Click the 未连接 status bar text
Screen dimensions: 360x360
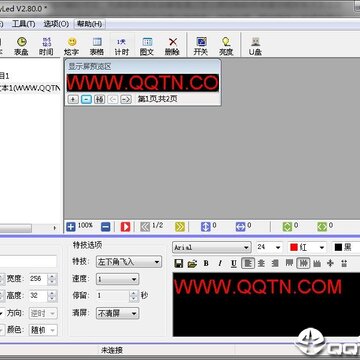(x=112, y=350)
